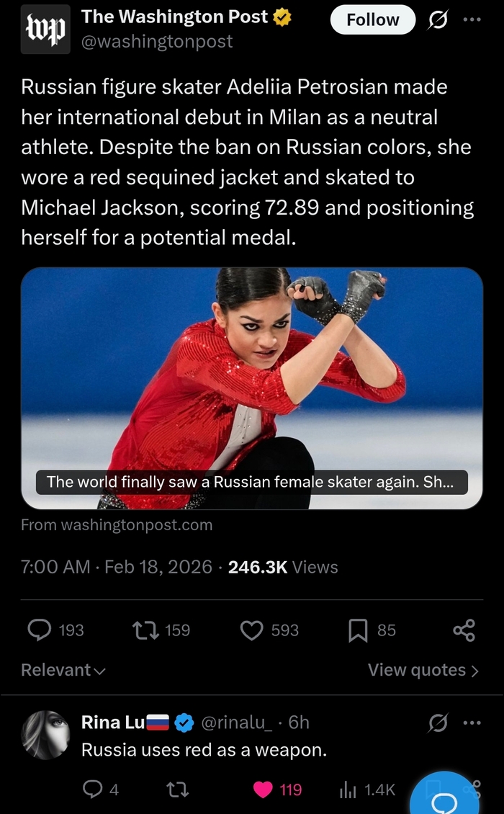Open the more options menu on Rina Lu's reply
This screenshot has width=504, height=814.
click(473, 722)
